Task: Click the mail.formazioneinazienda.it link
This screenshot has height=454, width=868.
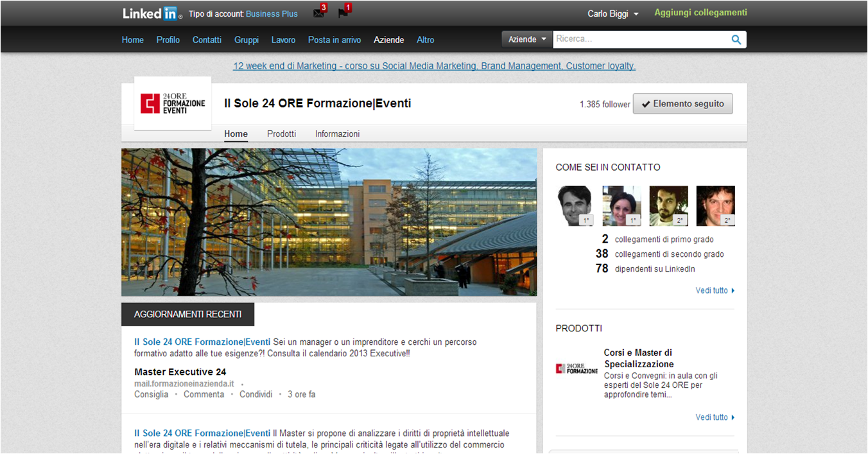Action: (184, 383)
